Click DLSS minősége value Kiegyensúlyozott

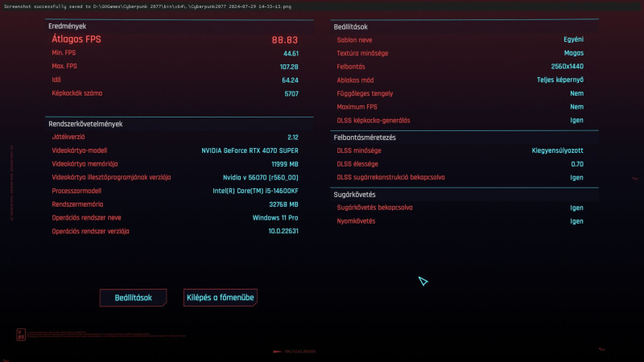[557, 150]
